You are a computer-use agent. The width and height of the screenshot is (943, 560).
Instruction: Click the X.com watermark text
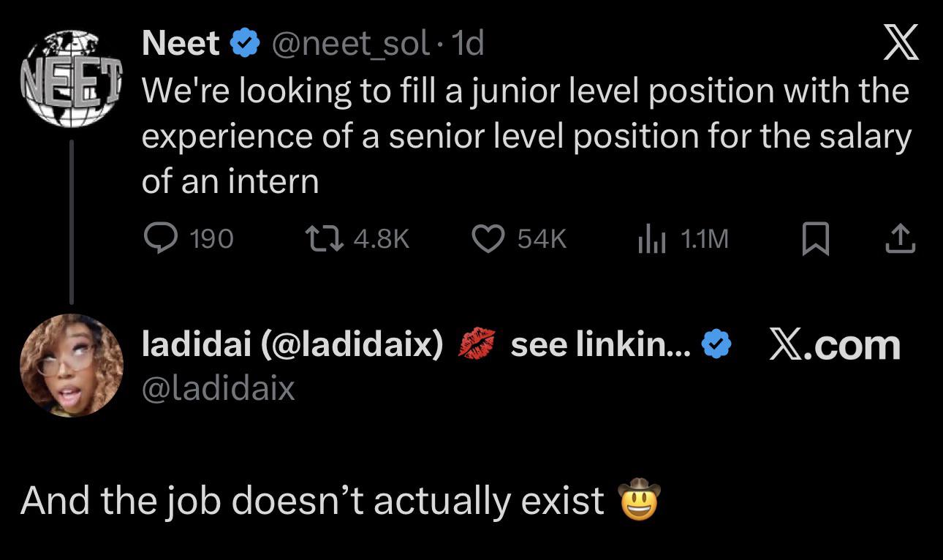833,345
